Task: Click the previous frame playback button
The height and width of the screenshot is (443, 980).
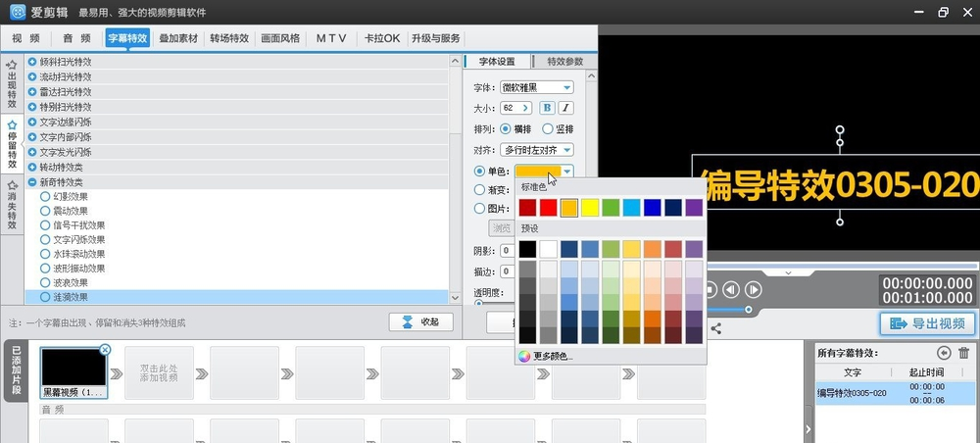Action: coord(730,289)
